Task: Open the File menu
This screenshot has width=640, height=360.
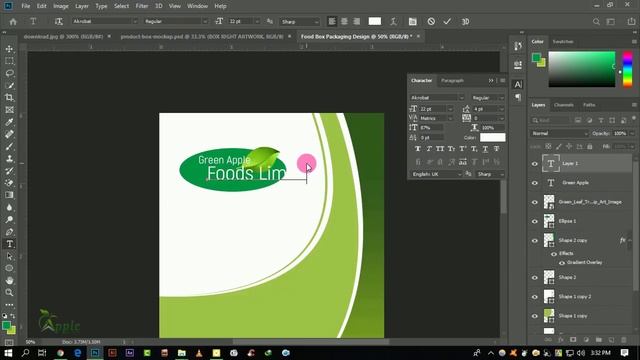Action: click(x=26, y=6)
